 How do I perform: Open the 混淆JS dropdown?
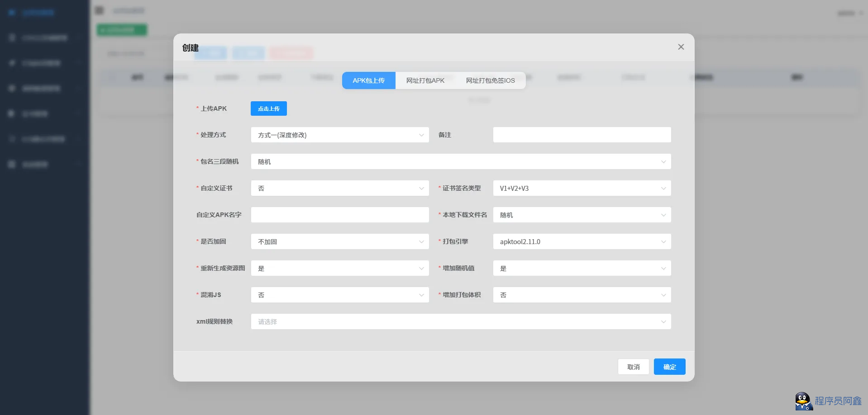pos(339,295)
